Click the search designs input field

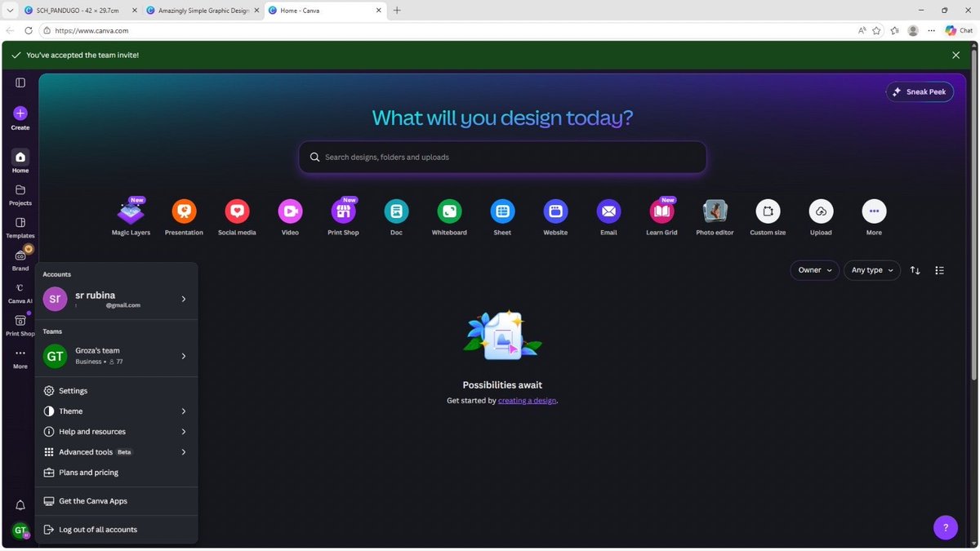tap(502, 157)
